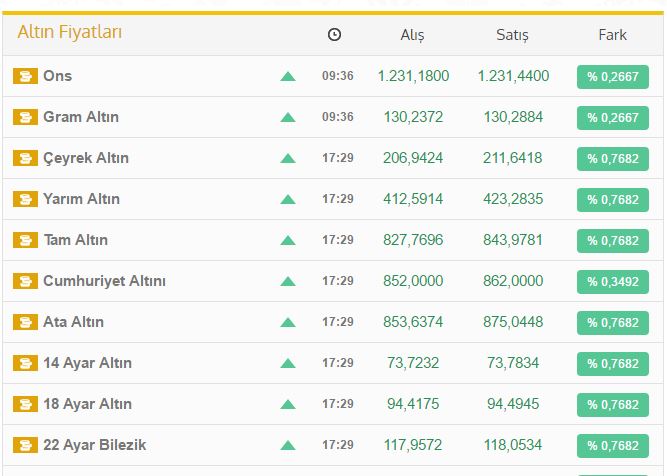Viewport: 667px width, 476px height.
Task: Select the 18 Ayar Altın name
Action: [x=87, y=404]
